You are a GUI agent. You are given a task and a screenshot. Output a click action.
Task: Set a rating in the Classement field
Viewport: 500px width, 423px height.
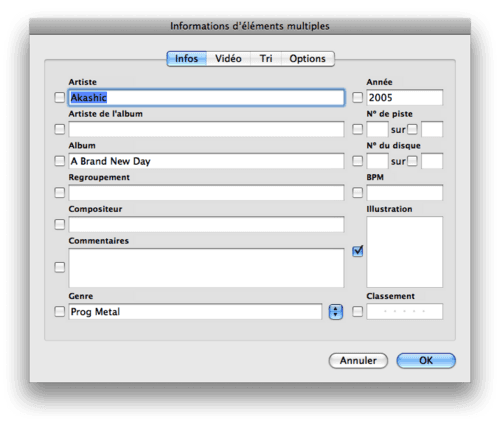405,312
